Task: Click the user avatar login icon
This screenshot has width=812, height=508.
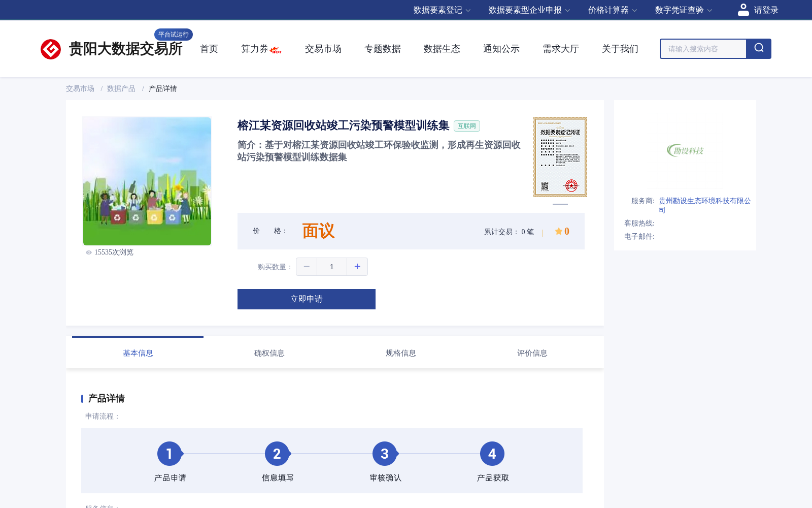Action: (x=743, y=10)
